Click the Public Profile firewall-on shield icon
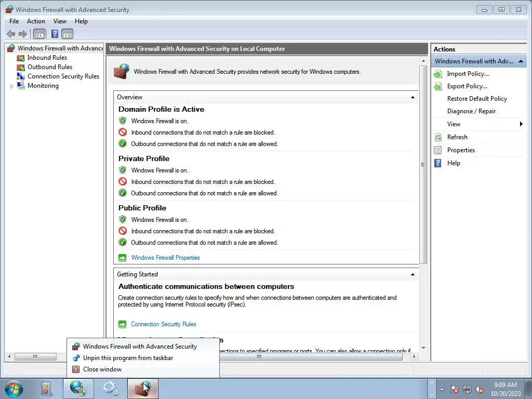532x399 pixels. tap(123, 220)
